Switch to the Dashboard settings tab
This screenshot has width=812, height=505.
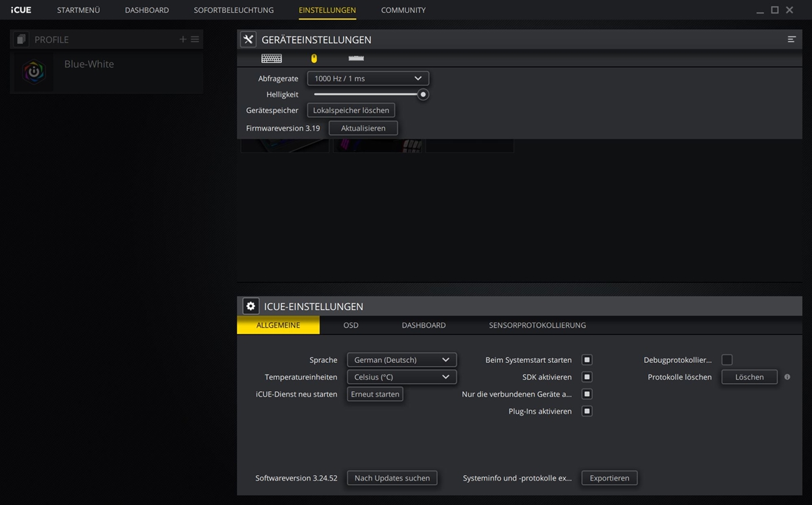click(424, 325)
